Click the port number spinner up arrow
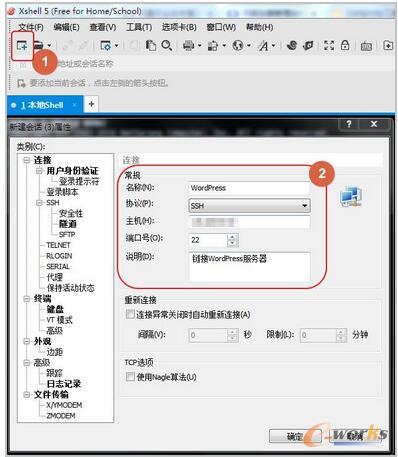Screen dimensions: 398x457 click(x=232, y=237)
